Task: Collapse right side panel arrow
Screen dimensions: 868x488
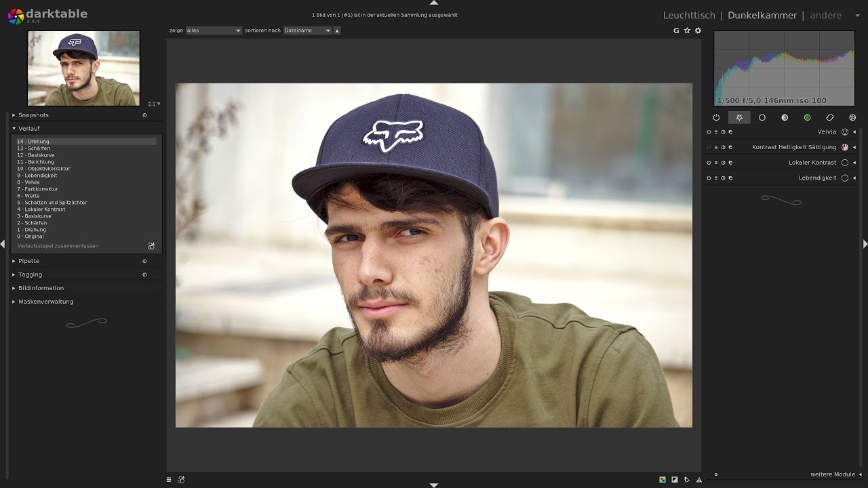Action: click(865, 243)
